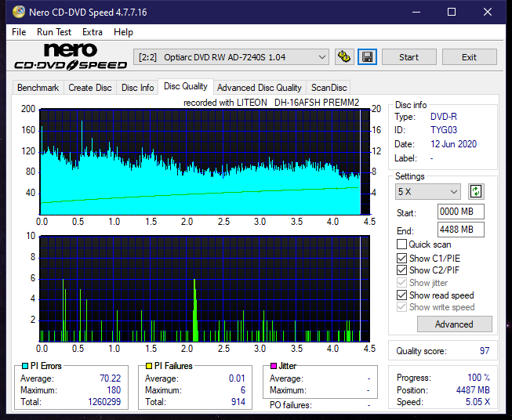The width and height of the screenshot is (512, 420).
Task: Click the End position field 4488 MB
Action: (460, 230)
